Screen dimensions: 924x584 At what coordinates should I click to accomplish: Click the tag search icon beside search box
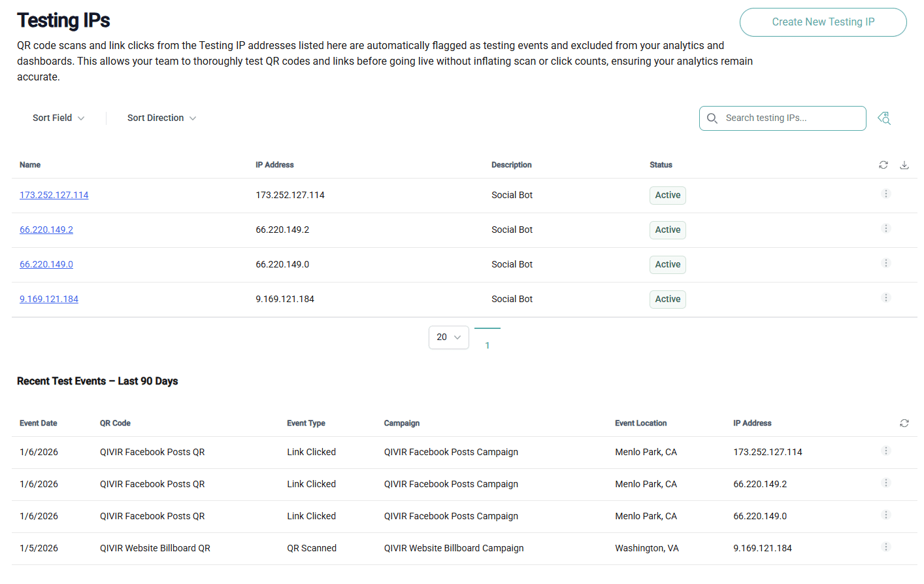pos(884,118)
